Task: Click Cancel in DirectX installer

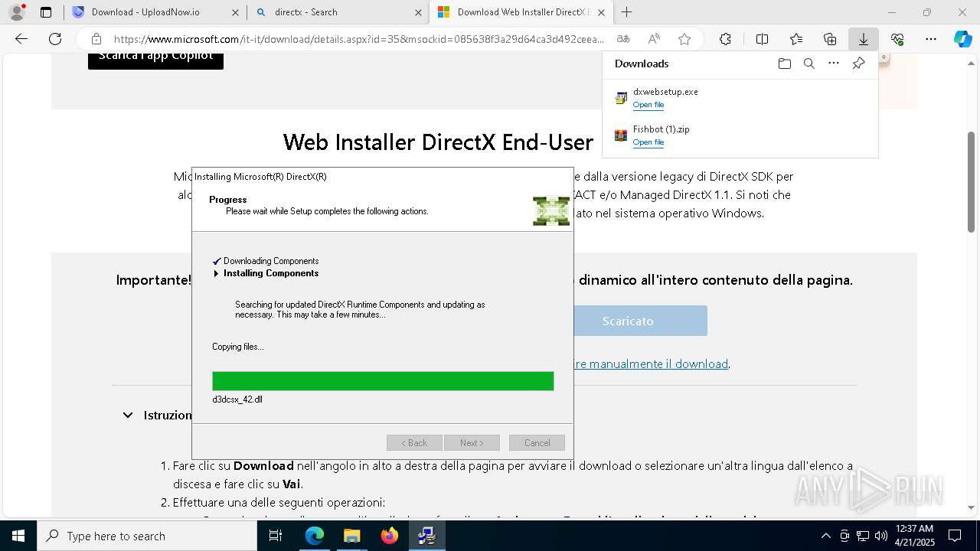Action: 537,443
